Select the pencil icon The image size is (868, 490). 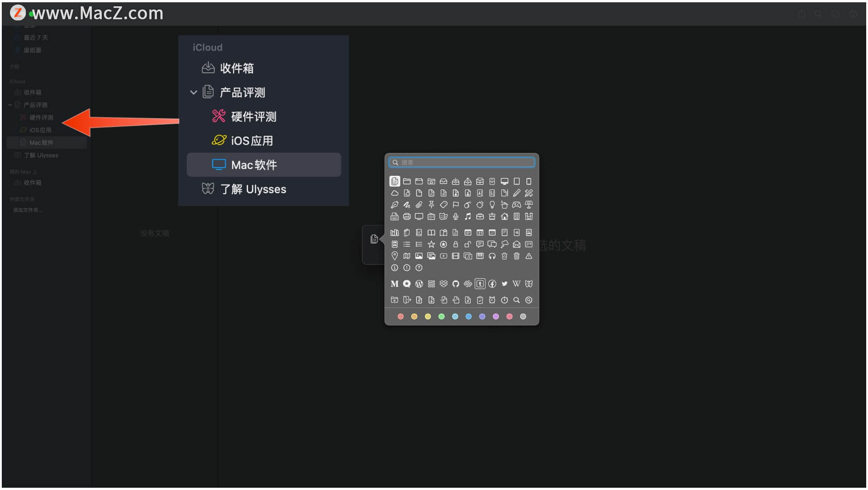tap(517, 193)
